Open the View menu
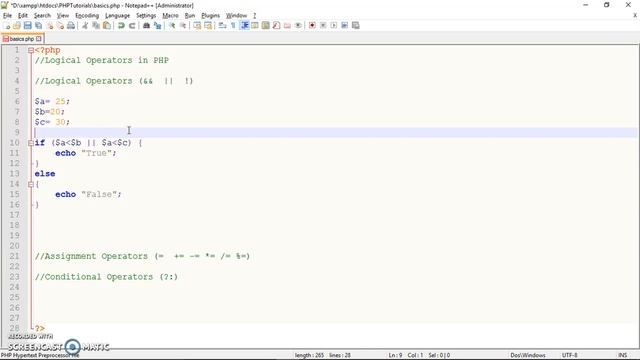This screenshot has height=360, width=640. coord(62,16)
